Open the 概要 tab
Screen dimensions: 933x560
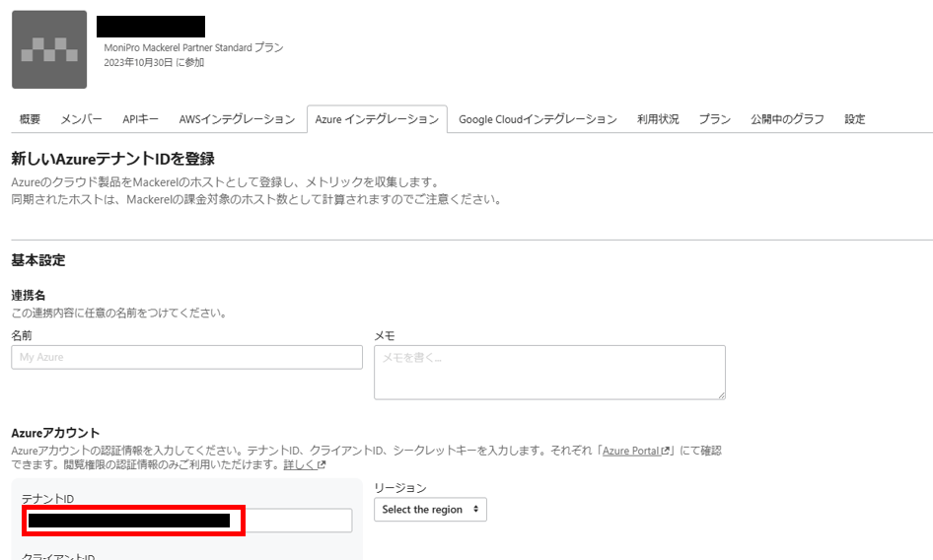click(30, 119)
